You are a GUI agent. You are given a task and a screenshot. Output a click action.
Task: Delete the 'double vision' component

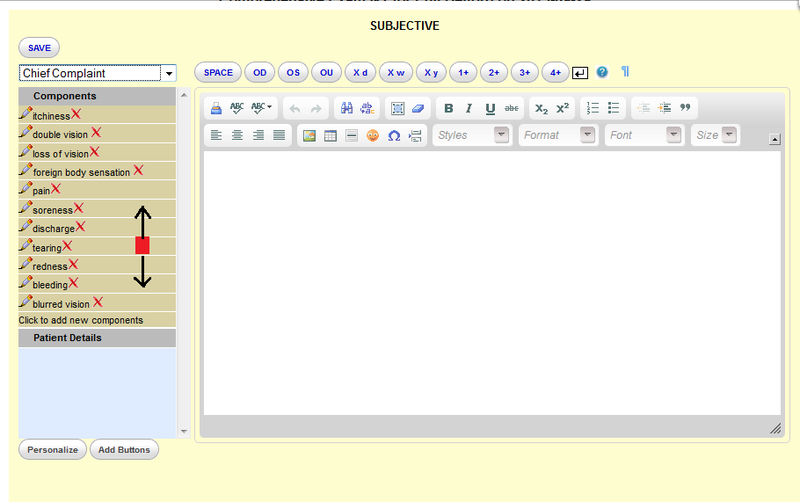point(96,133)
